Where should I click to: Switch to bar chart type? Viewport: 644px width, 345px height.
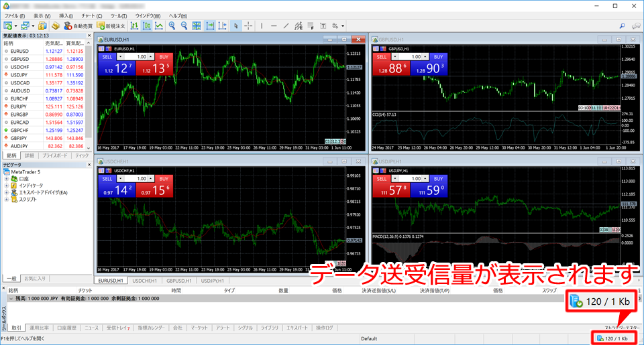point(134,26)
